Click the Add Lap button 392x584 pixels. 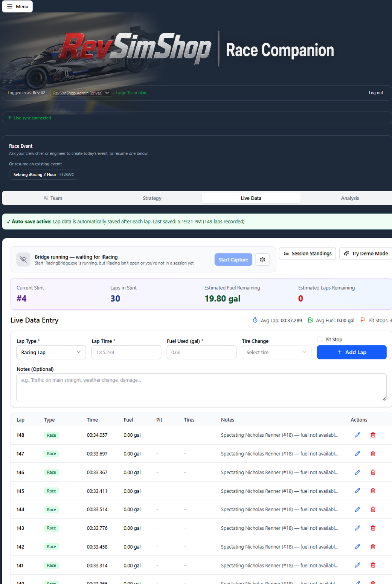point(352,352)
